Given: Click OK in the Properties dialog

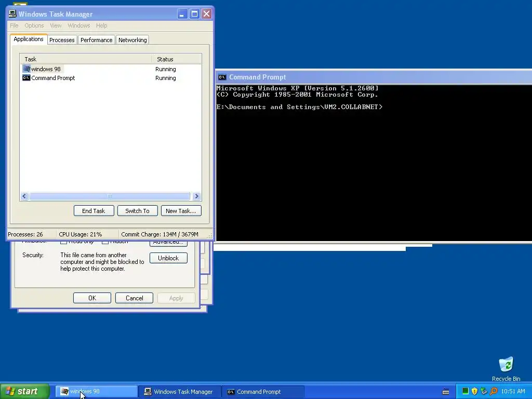Looking at the screenshot, I should click(x=92, y=298).
